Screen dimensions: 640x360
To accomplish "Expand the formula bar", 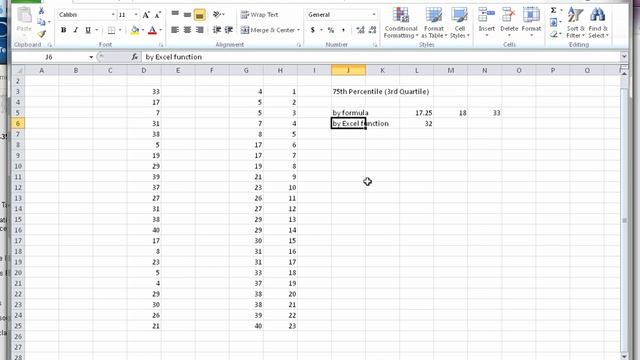I will (624, 56).
